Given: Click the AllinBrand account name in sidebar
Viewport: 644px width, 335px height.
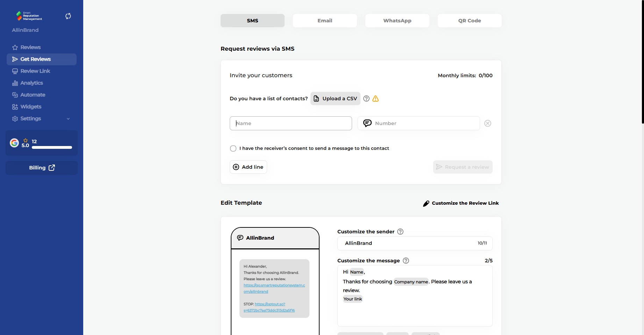Looking at the screenshot, I should pos(25,30).
